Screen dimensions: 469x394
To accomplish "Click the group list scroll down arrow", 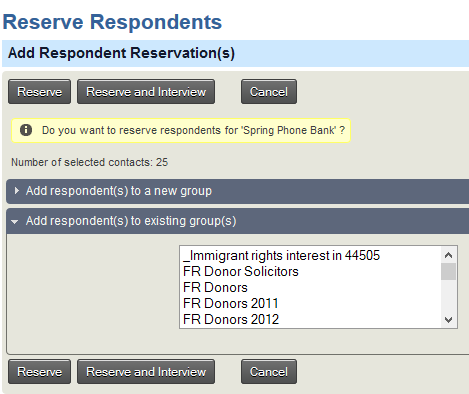I will click(448, 320).
